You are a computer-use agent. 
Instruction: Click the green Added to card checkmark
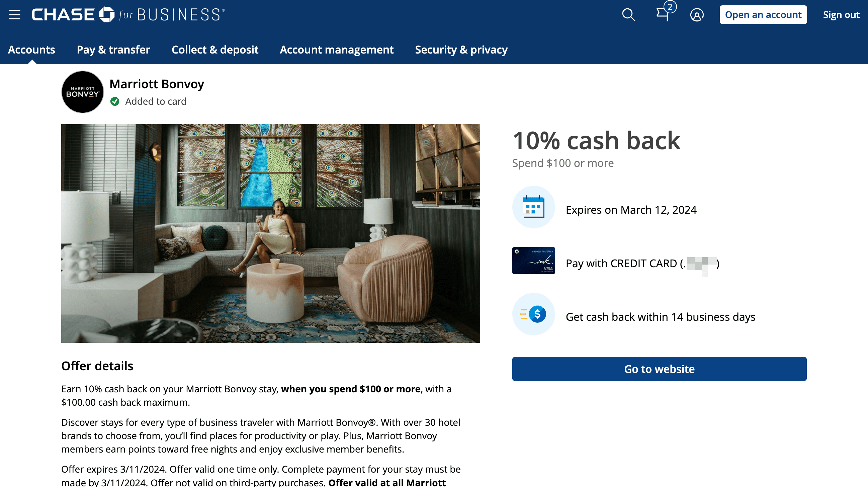pos(115,101)
